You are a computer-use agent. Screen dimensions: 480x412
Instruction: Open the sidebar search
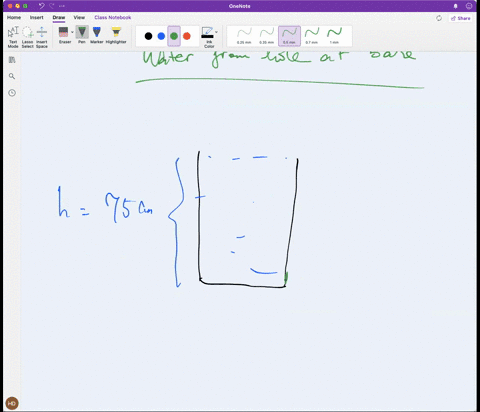12,76
